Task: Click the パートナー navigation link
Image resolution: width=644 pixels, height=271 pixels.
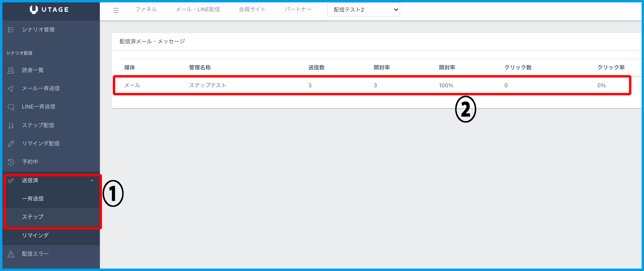Action: tap(298, 10)
